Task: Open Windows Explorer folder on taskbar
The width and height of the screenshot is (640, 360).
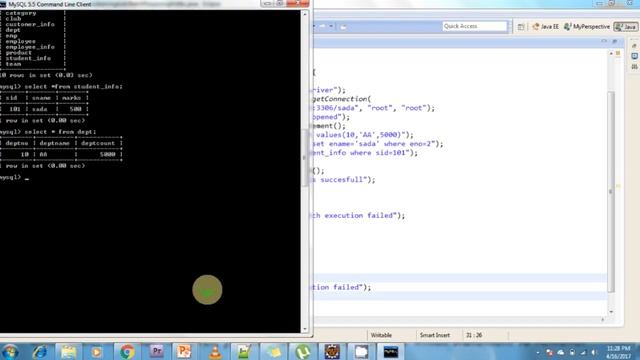Action: coord(68,351)
